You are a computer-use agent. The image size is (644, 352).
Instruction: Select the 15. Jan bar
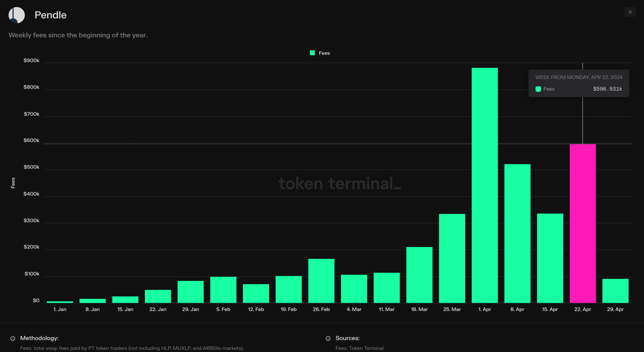pyautogui.click(x=125, y=300)
